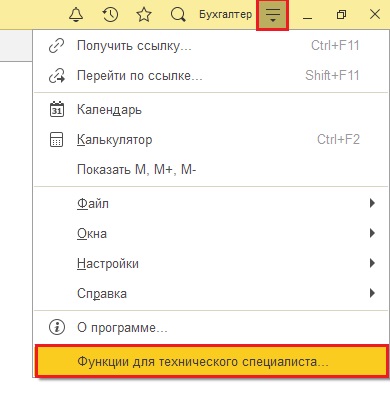Click the info icon beside О программе
The width and height of the screenshot is (390, 394).
tap(57, 327)
